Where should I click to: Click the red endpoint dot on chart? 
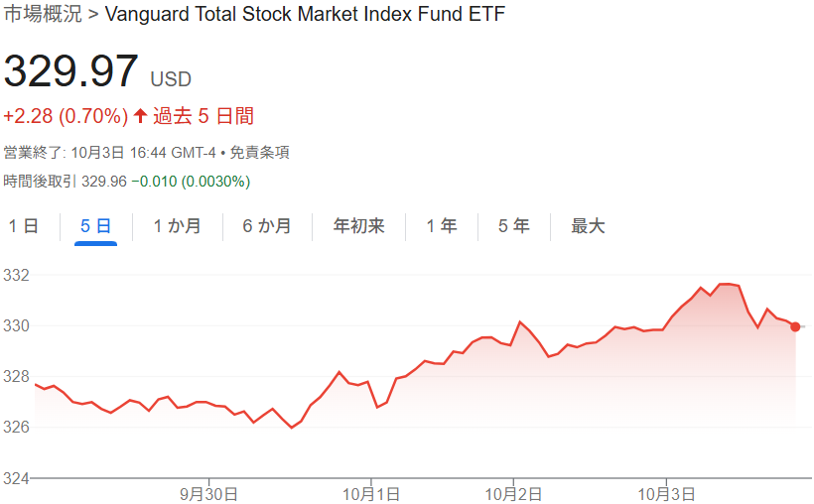[796, 326]
